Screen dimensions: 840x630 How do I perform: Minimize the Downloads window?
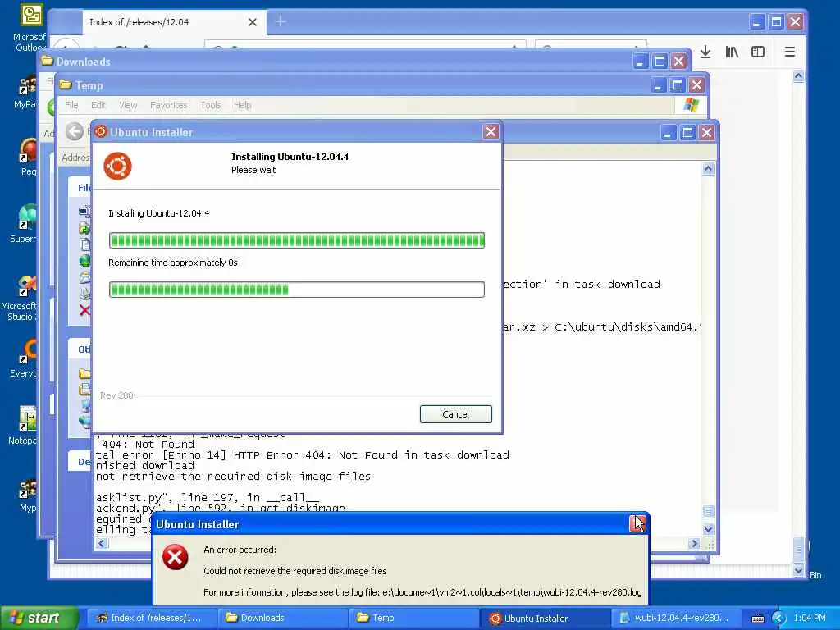(x=641, y=61)
